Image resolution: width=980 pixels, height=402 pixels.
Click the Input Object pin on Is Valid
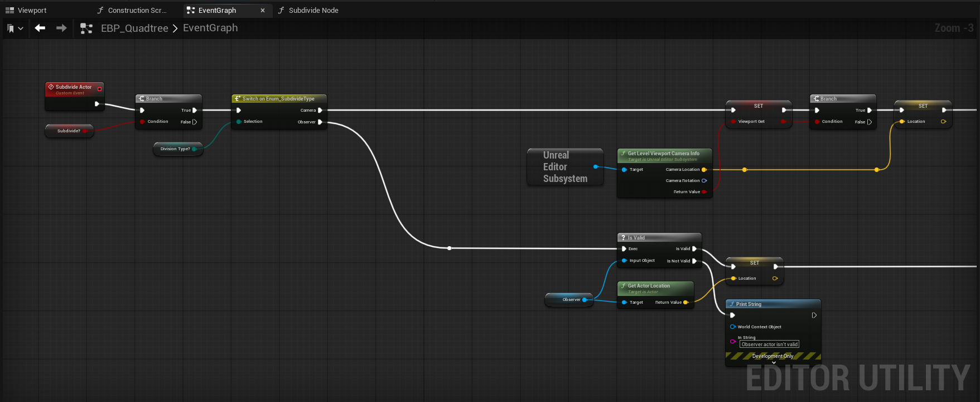(x=624, y=261)
